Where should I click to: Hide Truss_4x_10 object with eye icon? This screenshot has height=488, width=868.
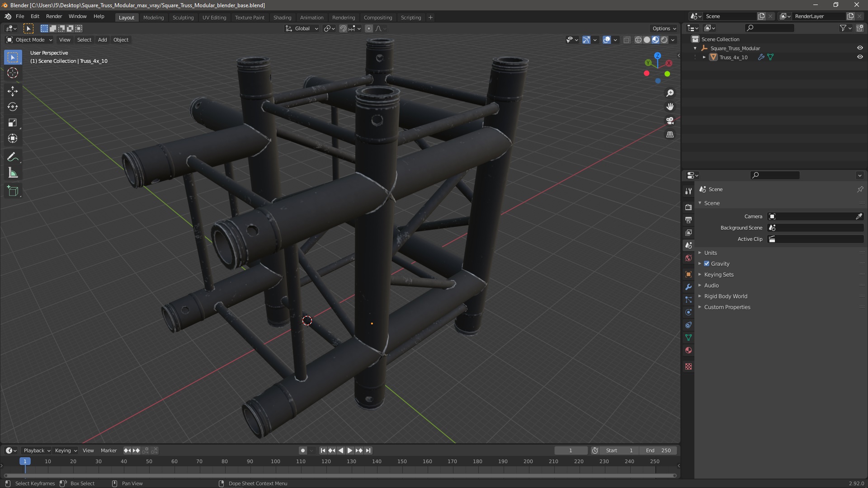[860, 57]
